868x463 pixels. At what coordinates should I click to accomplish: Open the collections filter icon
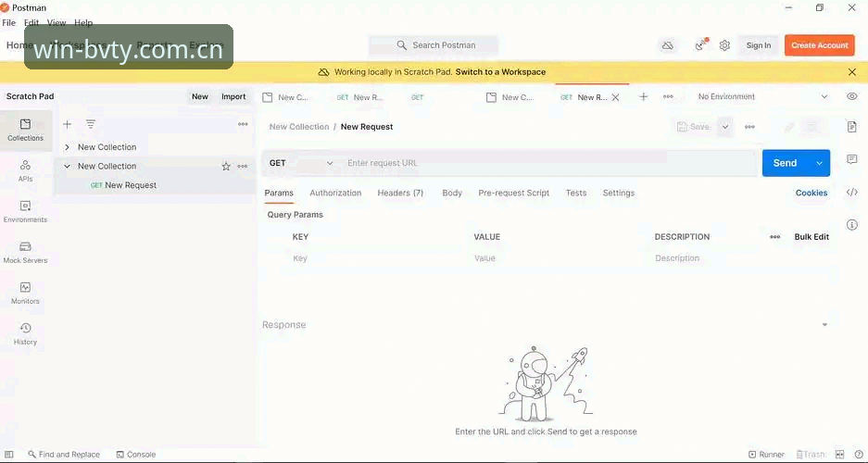pos(91,124)
